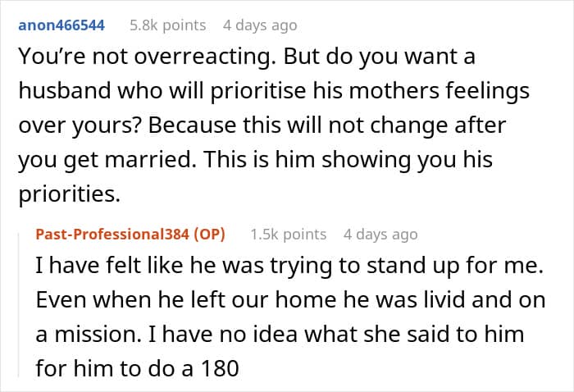Click the number '180' ending the reply
574x392 pixels.
pyautogui.click(x=220, y=368)
